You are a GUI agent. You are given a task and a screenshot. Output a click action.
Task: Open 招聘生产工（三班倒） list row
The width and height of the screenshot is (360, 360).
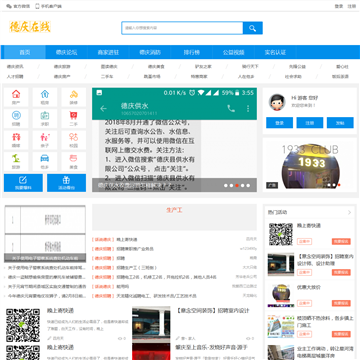136,268
